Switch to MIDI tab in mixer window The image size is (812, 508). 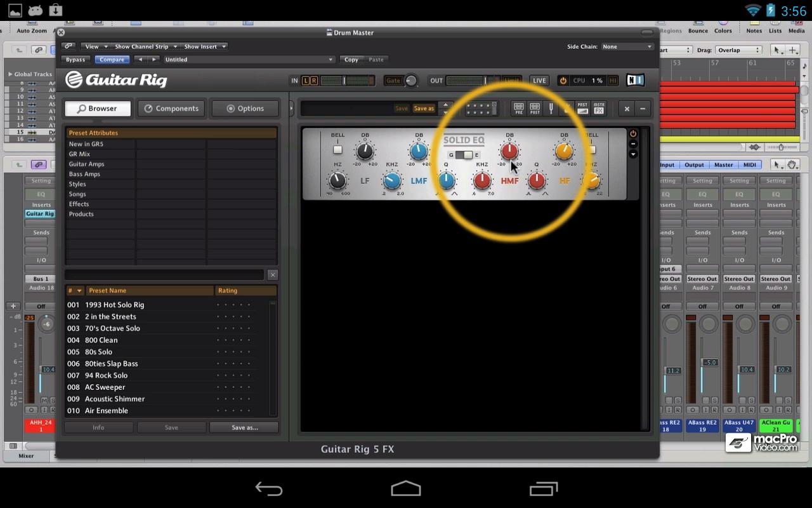(x=750, y=165)
